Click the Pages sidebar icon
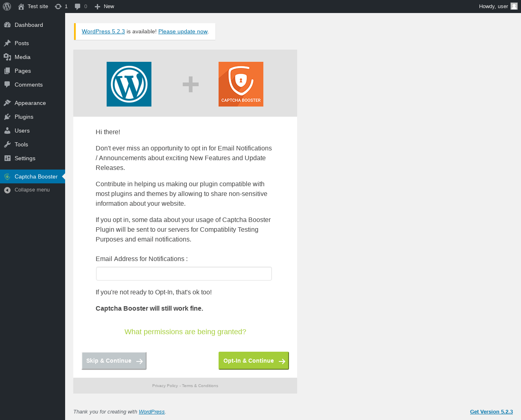This screenshot has width=521, height=420. click(7, 71)
